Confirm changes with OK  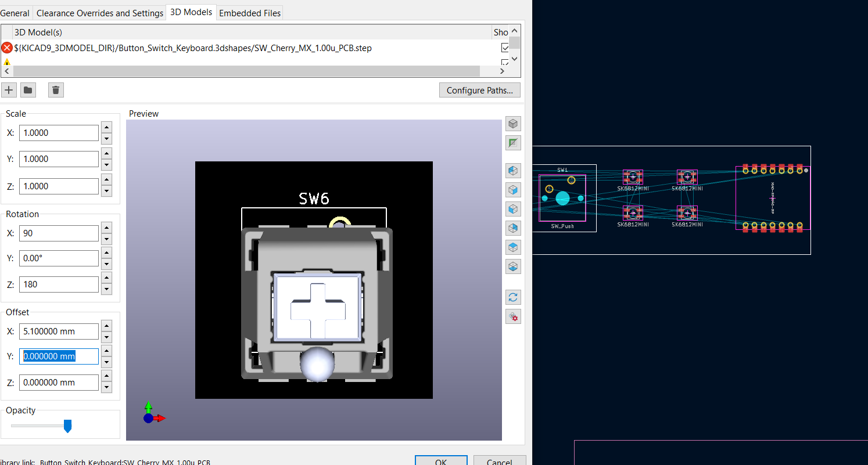click(440, 461)
